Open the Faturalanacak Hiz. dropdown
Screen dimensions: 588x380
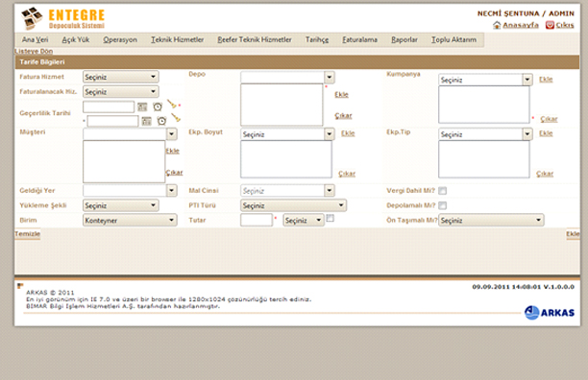tap(121, 92)
